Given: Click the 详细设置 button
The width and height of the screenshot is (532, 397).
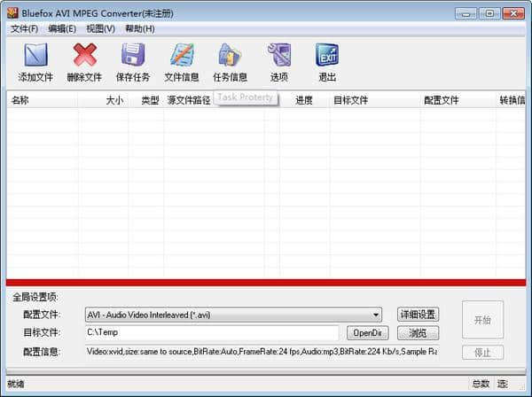Looking at the screenshot, I should pos(418,315).
